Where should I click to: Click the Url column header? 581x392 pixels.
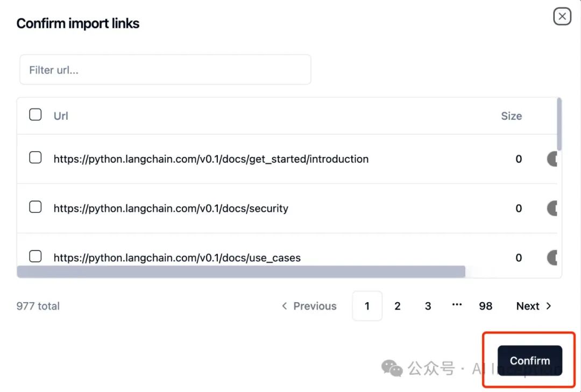(x=61, y=116)
